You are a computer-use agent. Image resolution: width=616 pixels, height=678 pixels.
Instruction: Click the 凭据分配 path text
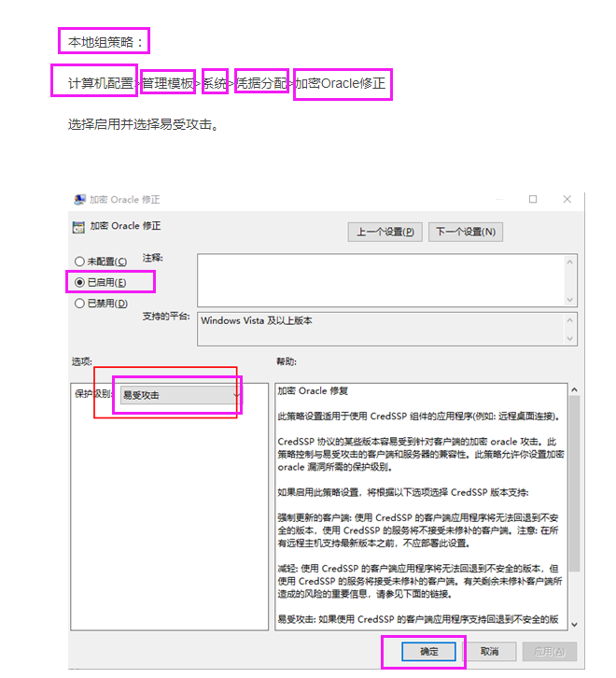coord(262,83)
